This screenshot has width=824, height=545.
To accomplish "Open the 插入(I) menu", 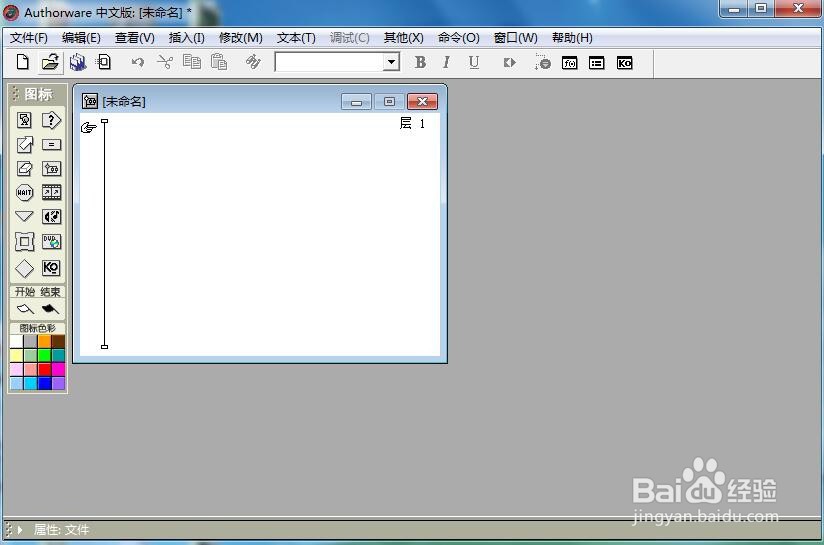I will pos(187,38).
